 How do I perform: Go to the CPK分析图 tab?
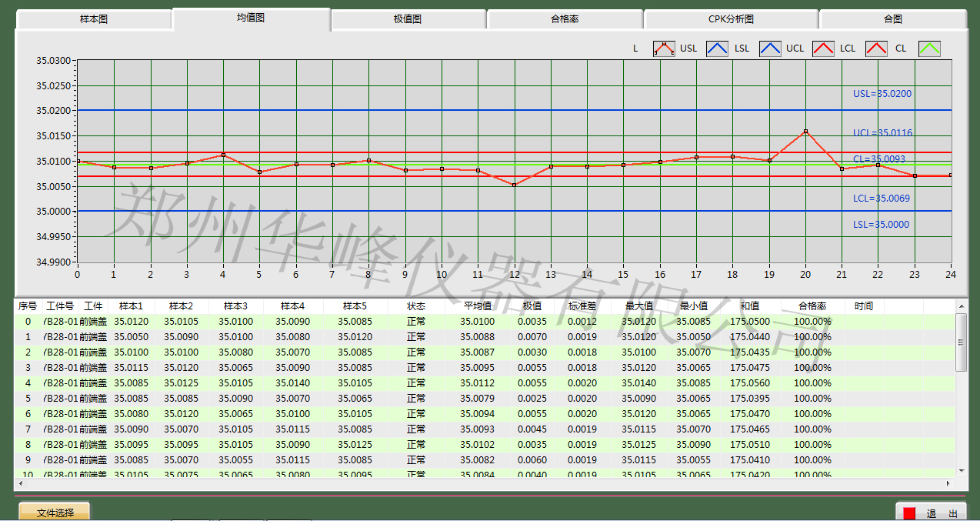[x=731, y=19]
